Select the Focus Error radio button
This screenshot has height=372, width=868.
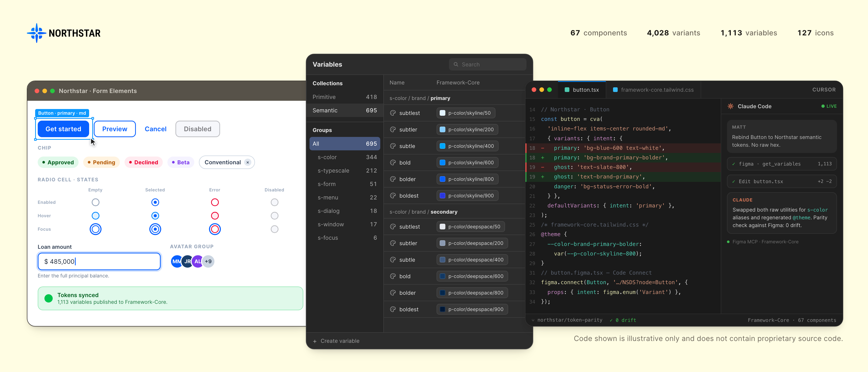(215, 229)
